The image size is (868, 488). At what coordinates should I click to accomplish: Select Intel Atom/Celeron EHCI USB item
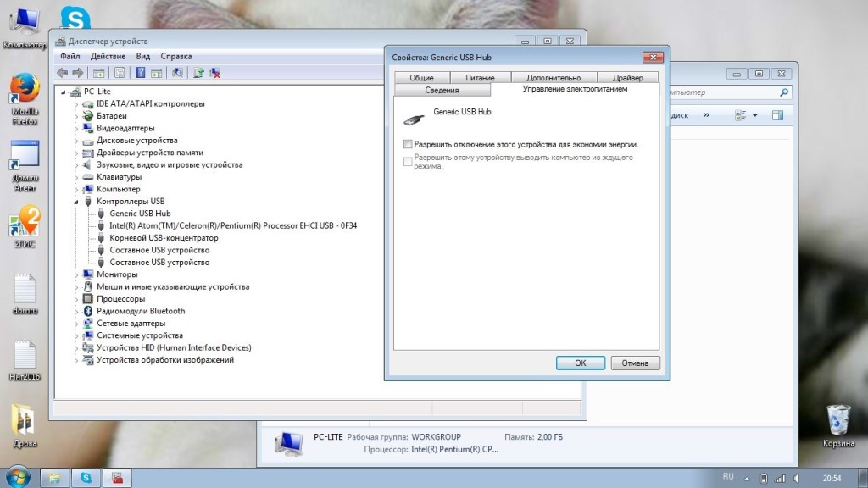tap(233, 225)
